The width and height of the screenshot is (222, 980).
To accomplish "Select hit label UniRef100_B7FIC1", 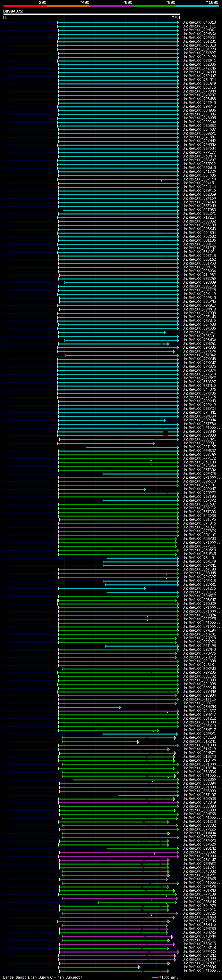I will click(x=199, y=26).
